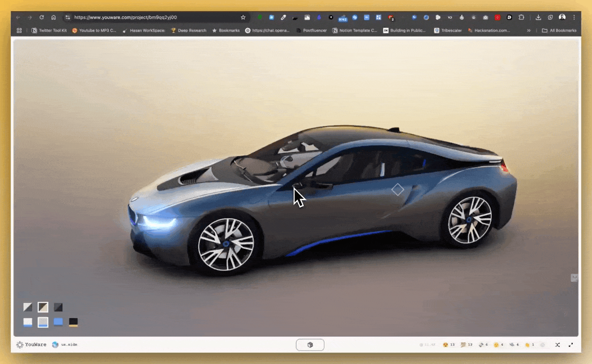This screenshot has height=364, width=592.
Task: Open the Deep Research bookmark
Action: pyautogui.click(x=188, y=30)
